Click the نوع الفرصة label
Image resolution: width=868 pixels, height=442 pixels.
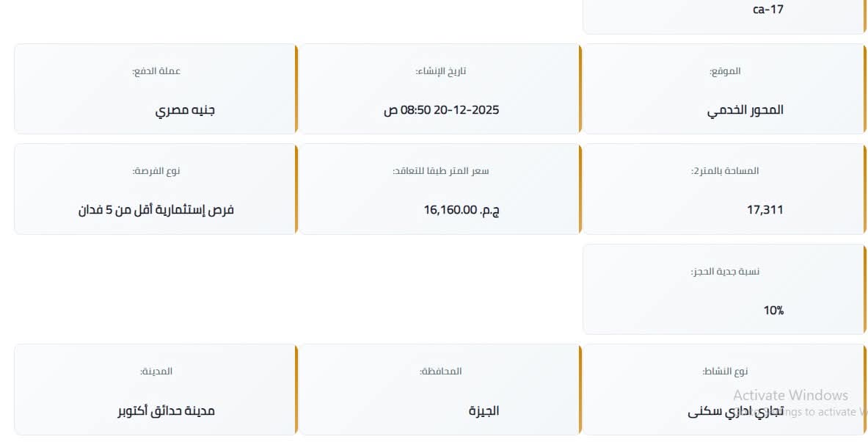click(x=156, y=171)
